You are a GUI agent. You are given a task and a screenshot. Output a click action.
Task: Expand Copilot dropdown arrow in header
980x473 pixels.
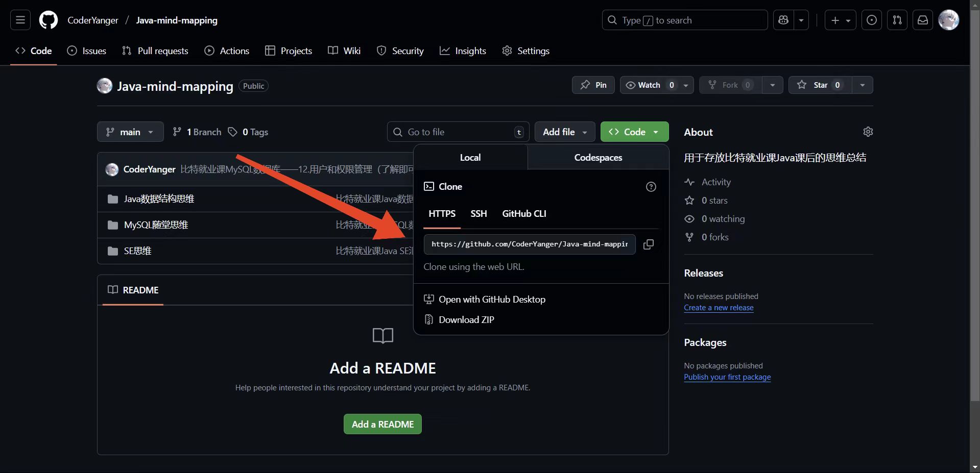coord(801,20)
